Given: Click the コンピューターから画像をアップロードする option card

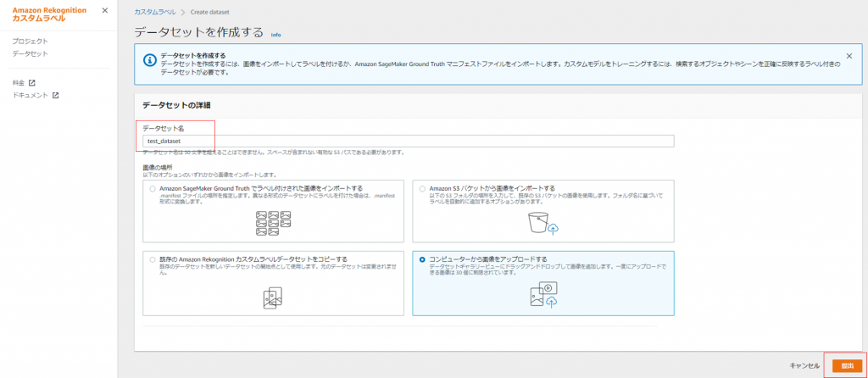Looking at the screenshot, I should [x=543, y=283].
